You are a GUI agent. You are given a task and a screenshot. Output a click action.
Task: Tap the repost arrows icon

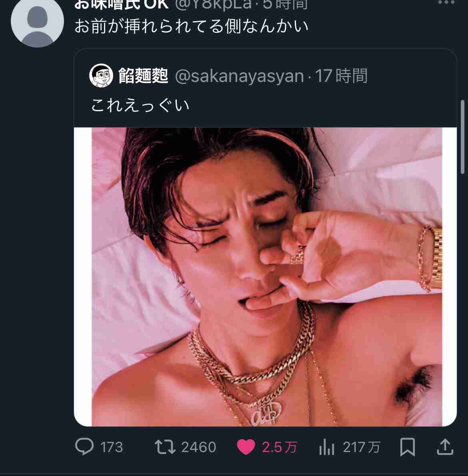[x=165, y=447]
